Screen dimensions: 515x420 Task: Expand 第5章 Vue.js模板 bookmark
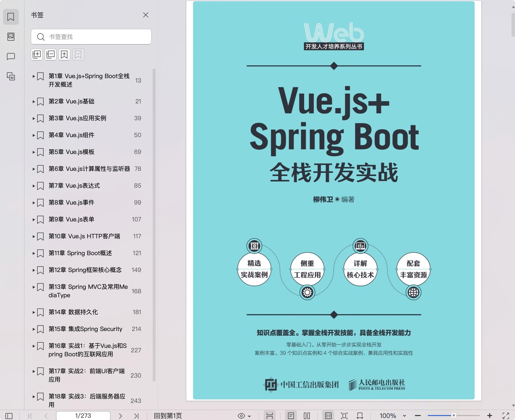(x=33, y=152)
